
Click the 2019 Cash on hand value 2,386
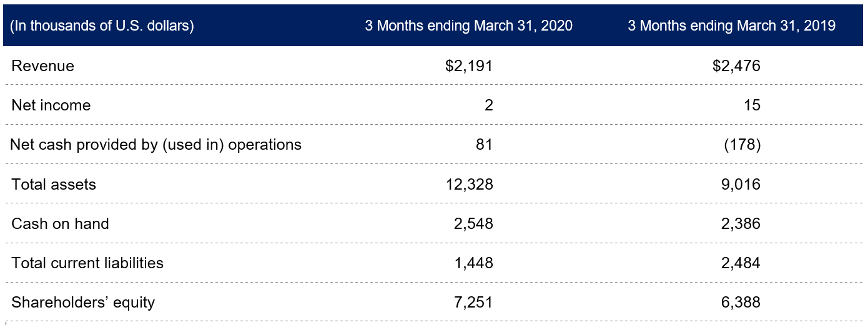tap(740, 223)
